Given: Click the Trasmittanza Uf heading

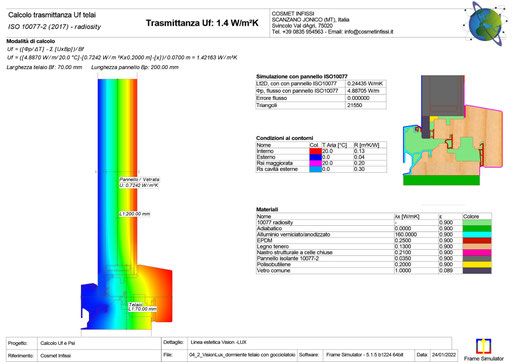Looking at the screenshot, I should (202, 23).
